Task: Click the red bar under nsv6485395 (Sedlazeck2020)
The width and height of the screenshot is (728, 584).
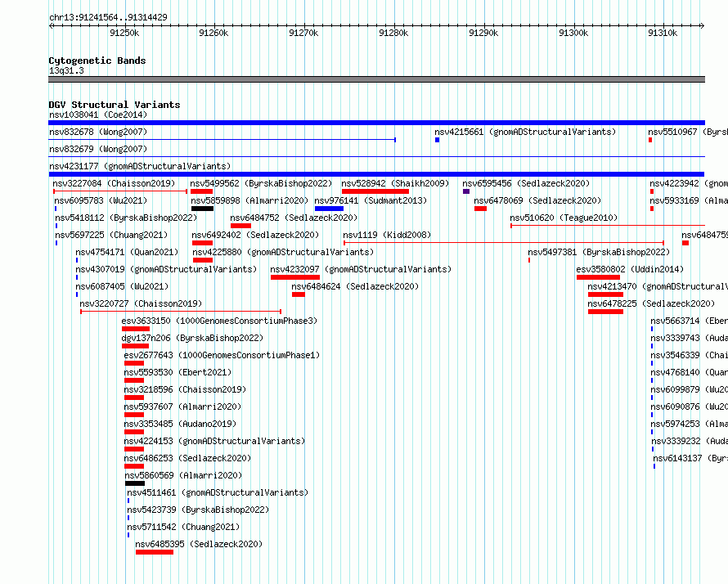Action: tap(155, 552)
